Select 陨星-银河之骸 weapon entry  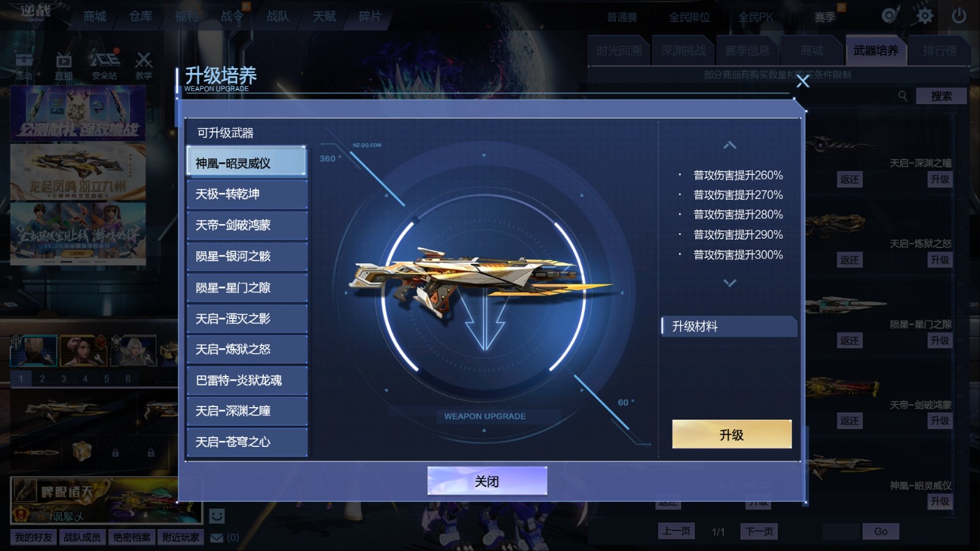[x=247, y=256]
